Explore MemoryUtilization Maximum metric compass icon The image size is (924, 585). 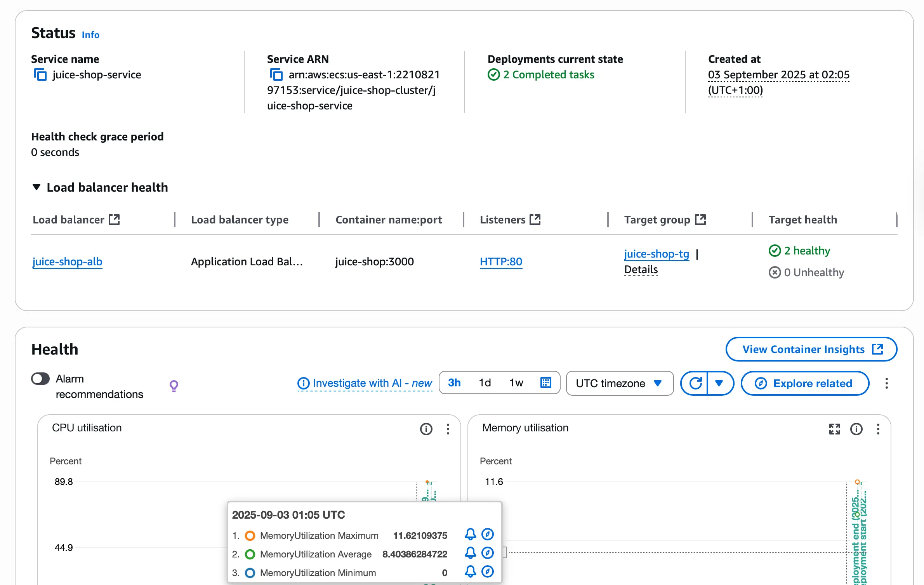point(488,535)
